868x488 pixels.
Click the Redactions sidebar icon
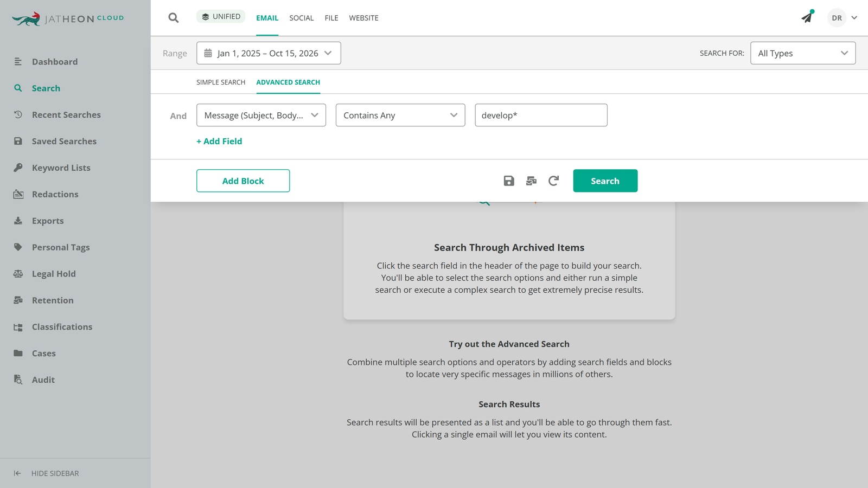18,194
